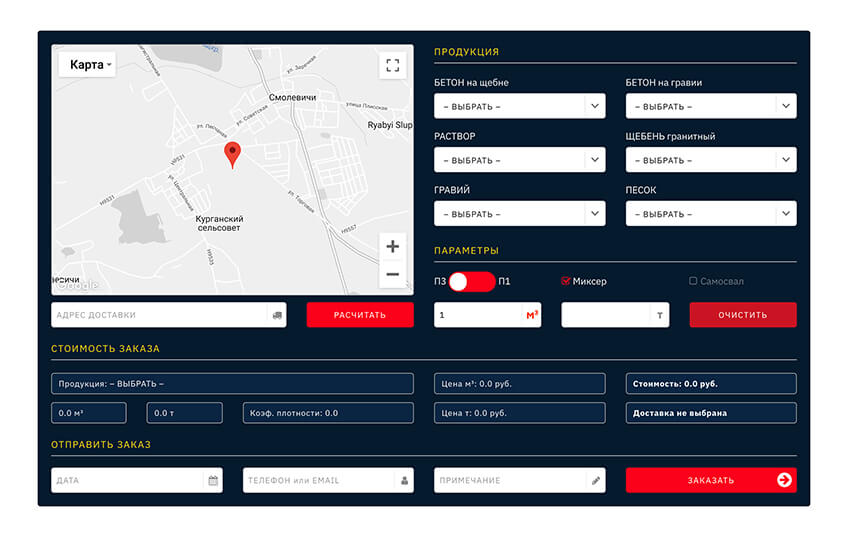This screenshot has width=848, height=537.
Task: Focus the АДРЕС ДОСТАВКИ input field
Action: click(x=158, y=315)
